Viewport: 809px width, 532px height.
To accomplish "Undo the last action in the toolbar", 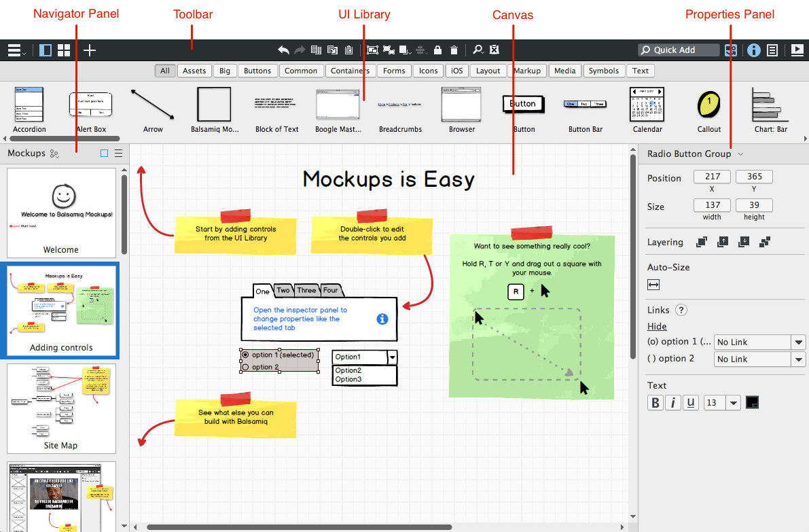I will point(283,50).
